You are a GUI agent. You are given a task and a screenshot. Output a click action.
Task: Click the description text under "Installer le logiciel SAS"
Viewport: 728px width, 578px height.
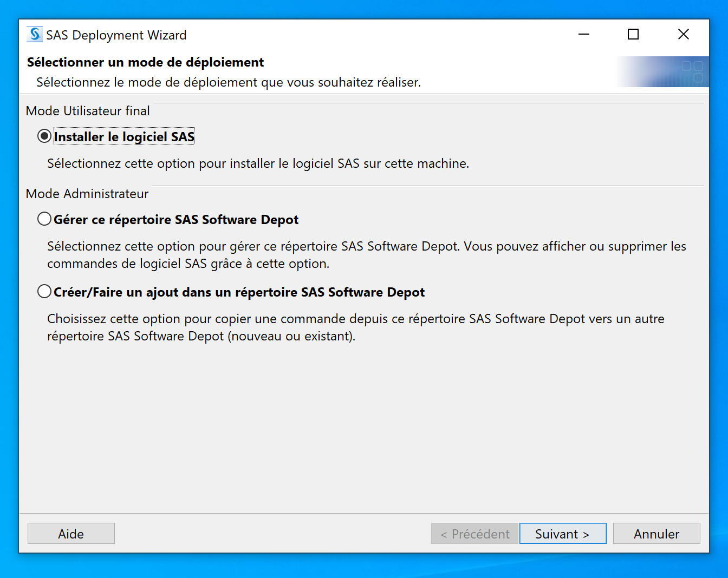click(258, 163)
